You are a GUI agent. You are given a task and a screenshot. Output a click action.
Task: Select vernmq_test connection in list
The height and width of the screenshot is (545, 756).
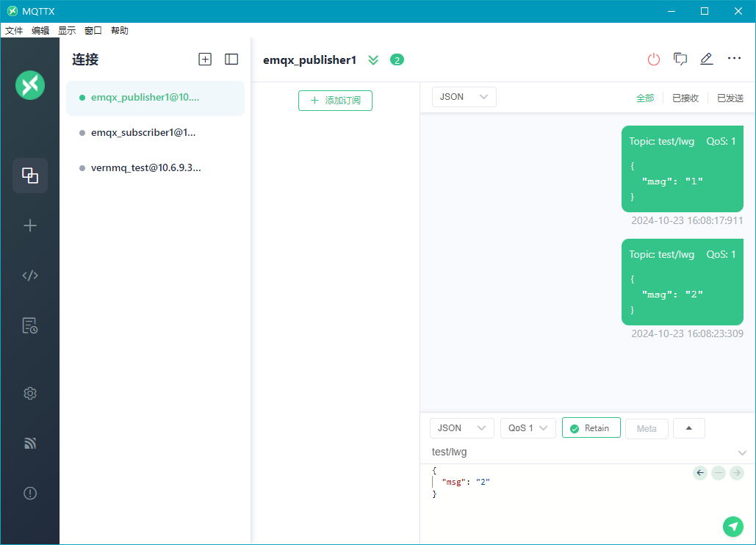[155, 168]
